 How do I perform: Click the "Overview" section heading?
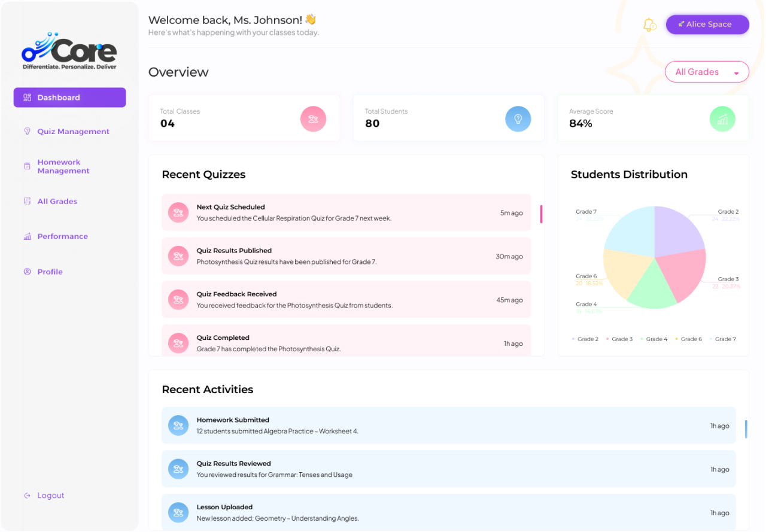click(178, 72)
